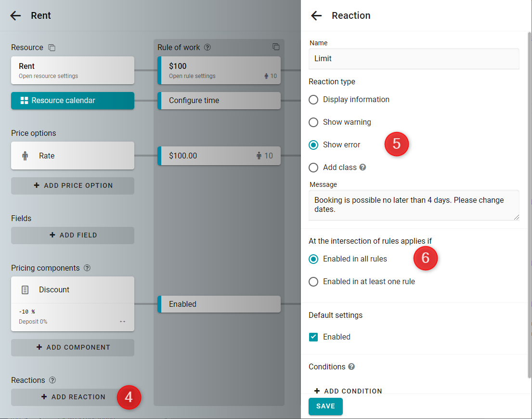Select the Show warning reaction type
This screenshot has width=532, height=419.
click(313, 122)
